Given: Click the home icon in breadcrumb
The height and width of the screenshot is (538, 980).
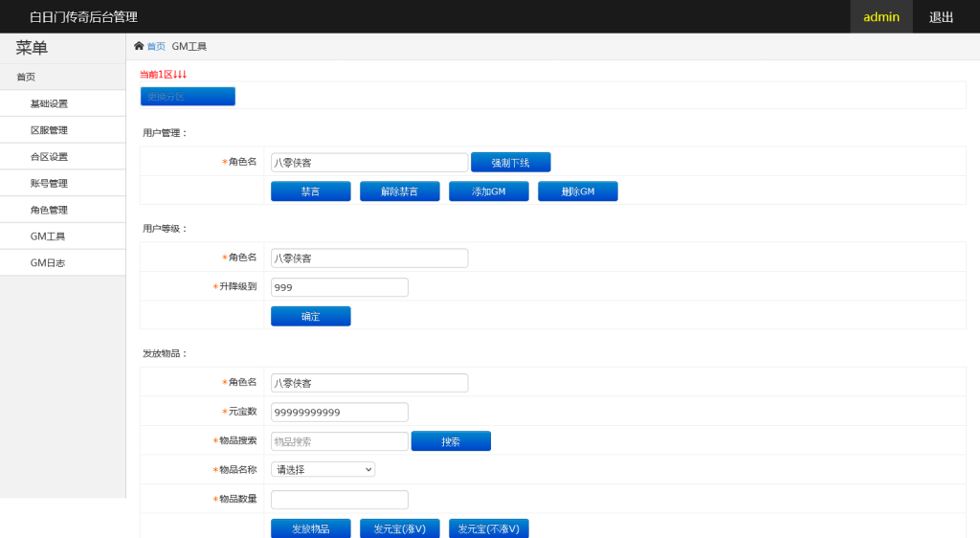Looking at the screenshot, I should (139, 46).
